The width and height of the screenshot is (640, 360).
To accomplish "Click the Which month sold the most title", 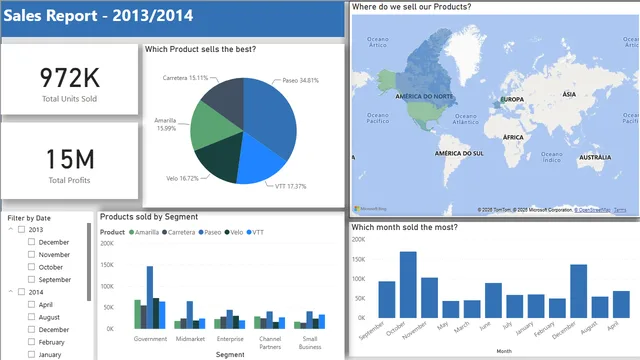I will coord(404,227).
